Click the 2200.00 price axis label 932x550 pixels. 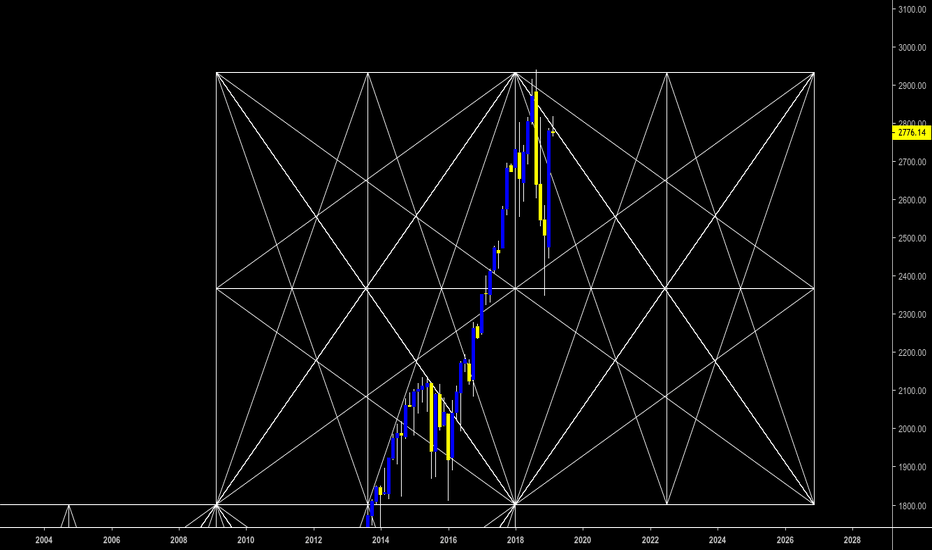pos(912,353)
